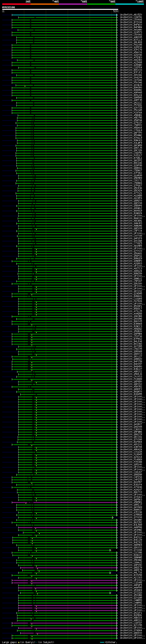Click the cyan ~100% legend segment
The image size is (146, 644).
coord(130,4)
